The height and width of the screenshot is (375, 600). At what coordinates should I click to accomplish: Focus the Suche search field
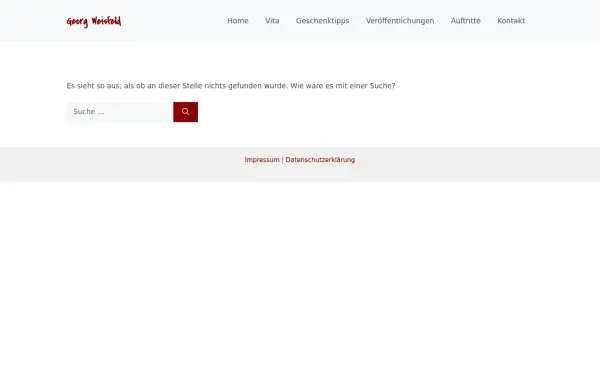click(120, 112)
